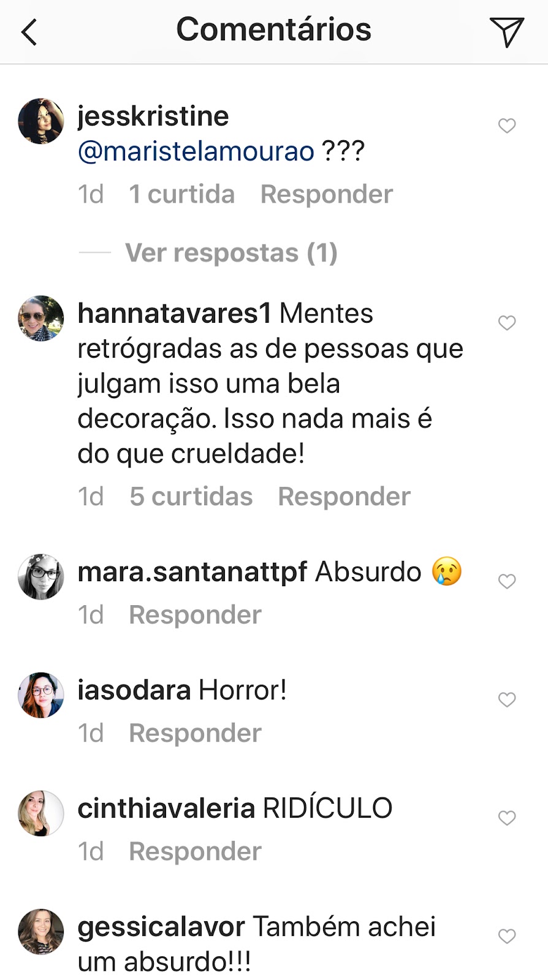
Task: Tap the heart beside cinthiavaleria's RIDÍCULO comment
Action: click(x=507, y=818)
